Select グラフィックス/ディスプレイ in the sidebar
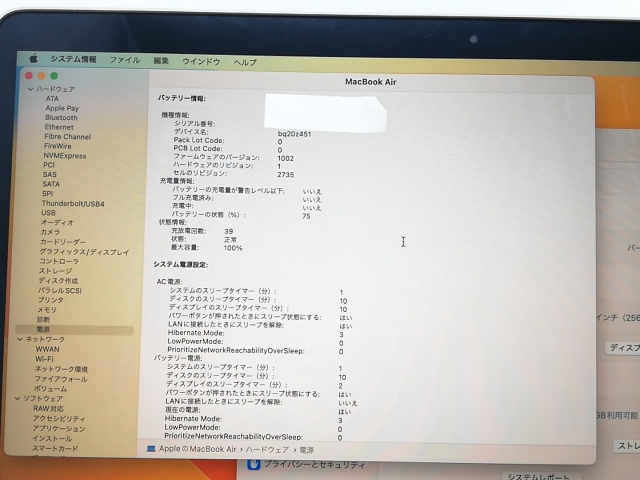640x480 pixels. [x=84, y=252]
